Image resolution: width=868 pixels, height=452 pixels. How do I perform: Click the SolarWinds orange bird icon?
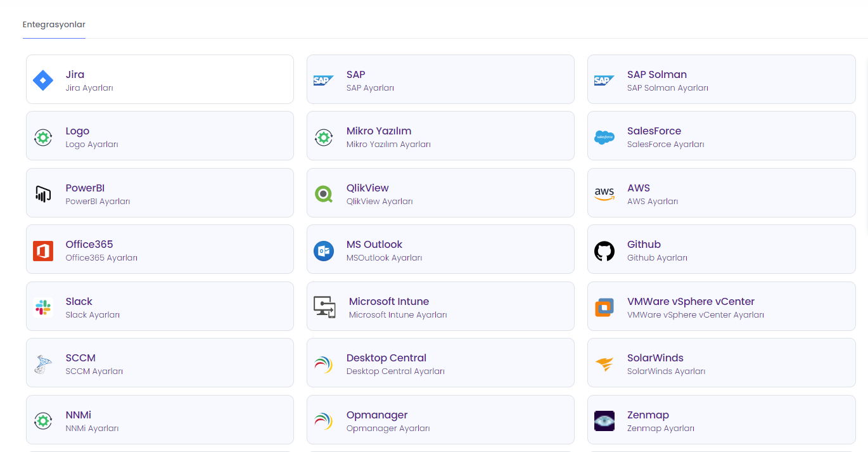pyautogui.click(x=604, y=365)
